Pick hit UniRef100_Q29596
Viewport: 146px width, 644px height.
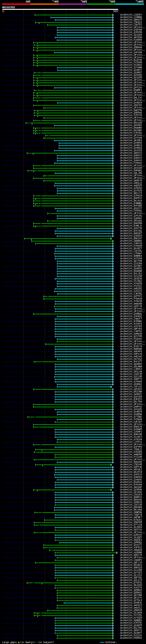click(131, 490)
